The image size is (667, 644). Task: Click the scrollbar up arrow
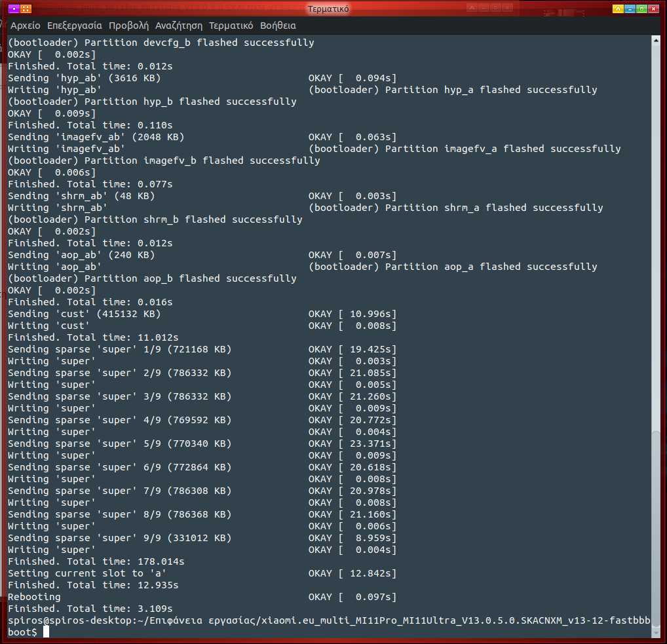pos(656,41)
